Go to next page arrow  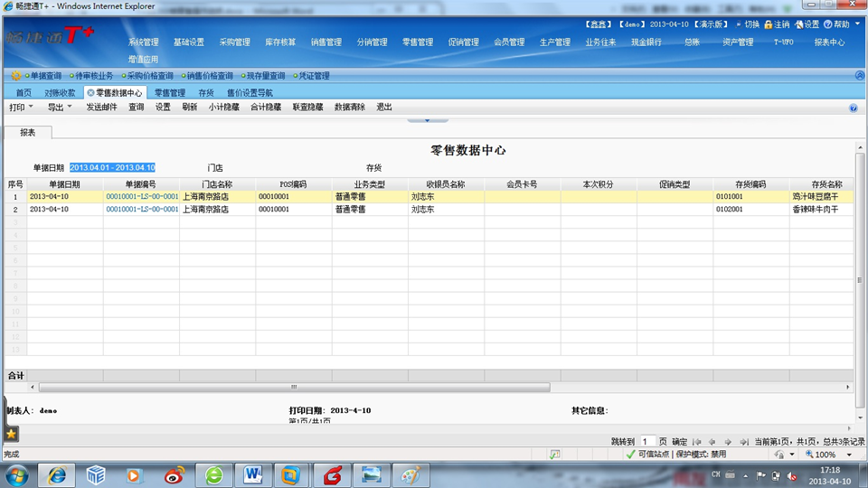728,442
